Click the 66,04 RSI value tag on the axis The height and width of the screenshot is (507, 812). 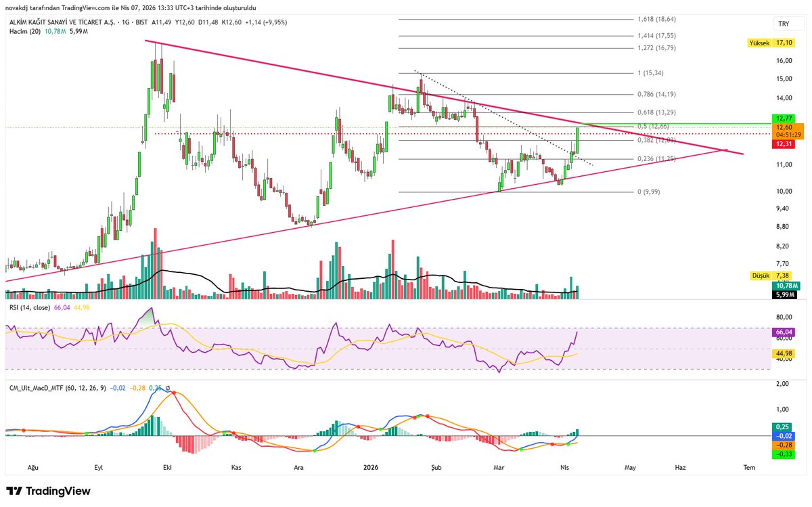785,332
